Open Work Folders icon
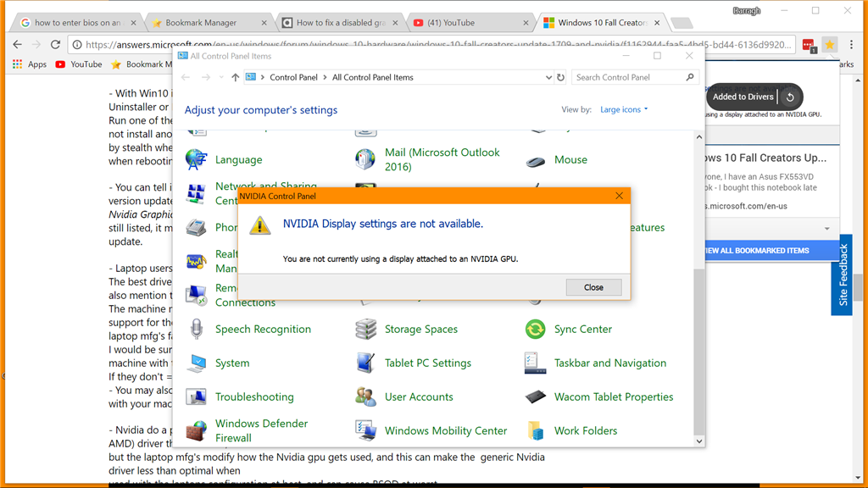This screenshot has height=488, width=868. 536,430
